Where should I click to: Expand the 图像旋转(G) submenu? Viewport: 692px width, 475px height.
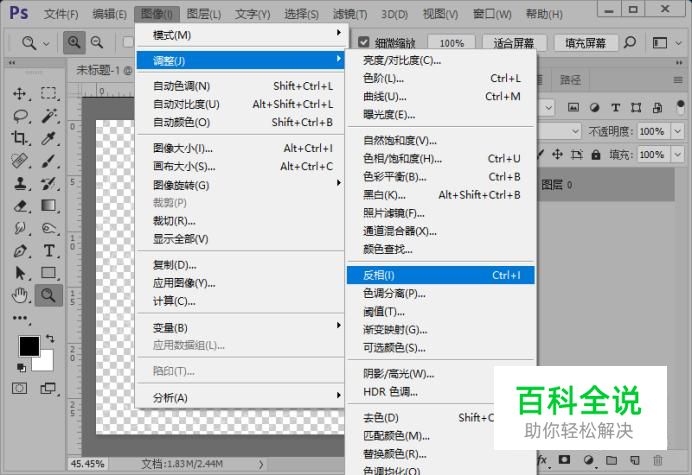coord(241,185)
